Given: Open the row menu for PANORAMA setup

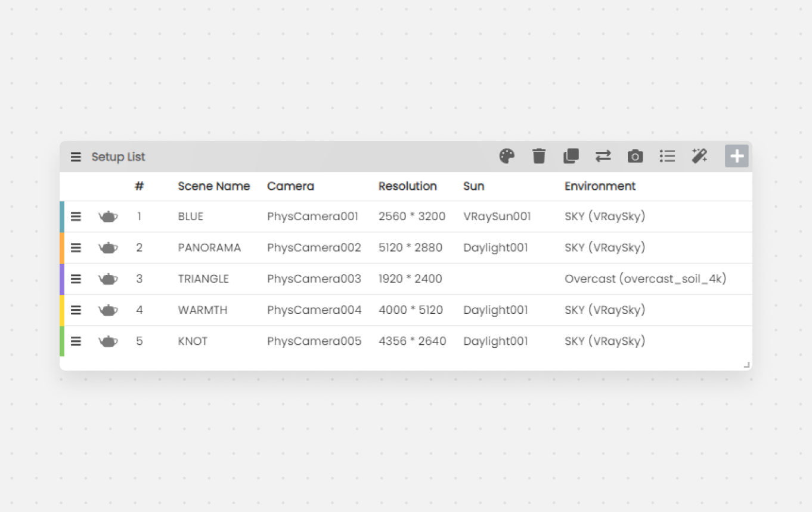Looking at the screenshot, I should point(76,248).
